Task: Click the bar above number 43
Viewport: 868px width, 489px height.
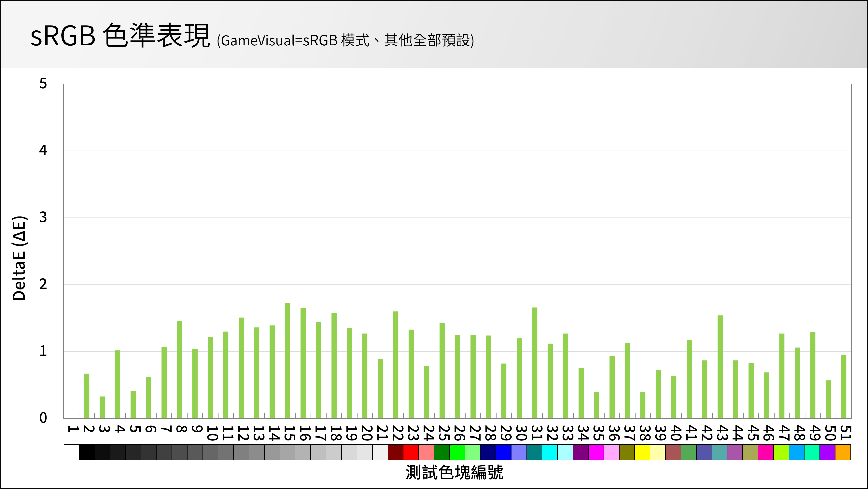Action: pos(720,367)
